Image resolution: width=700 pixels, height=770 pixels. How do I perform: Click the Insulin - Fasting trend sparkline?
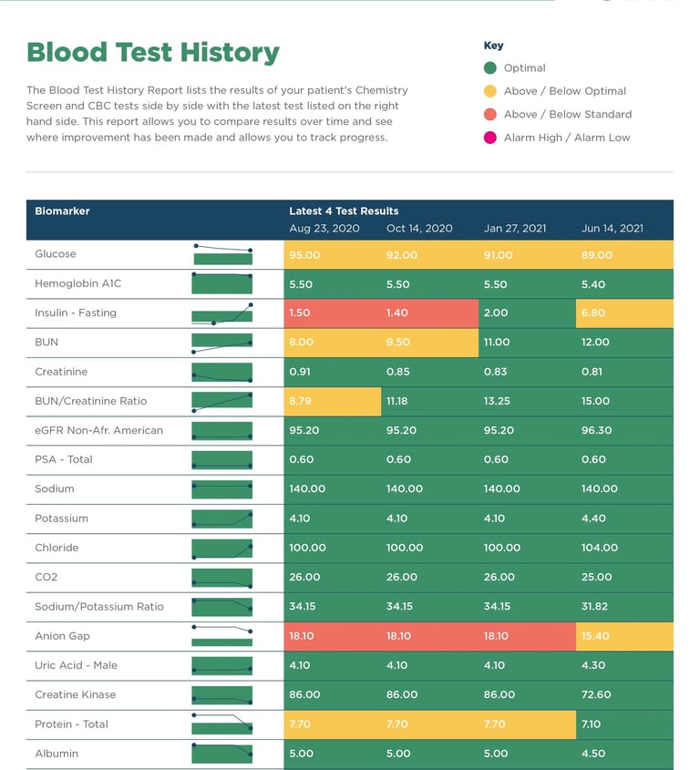click(x=222, y=313)
